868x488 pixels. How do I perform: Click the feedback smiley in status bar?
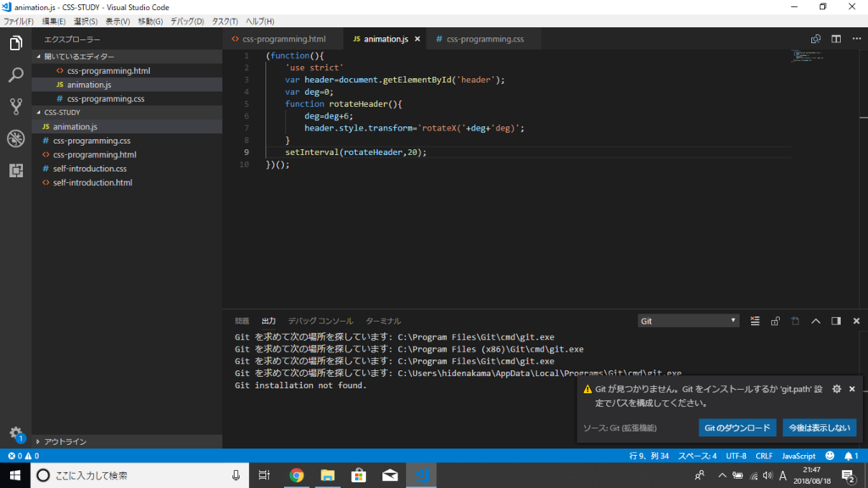pos(829,456)
